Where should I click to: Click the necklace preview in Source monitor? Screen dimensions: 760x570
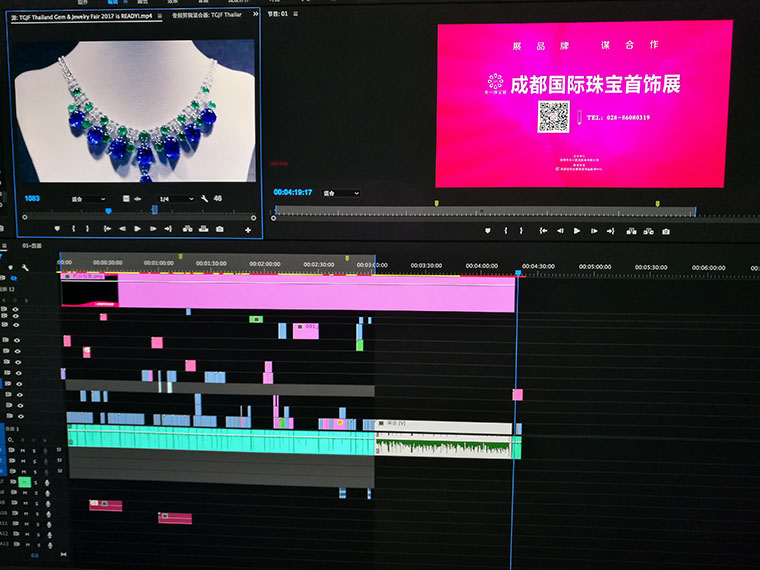coord(135,111)
